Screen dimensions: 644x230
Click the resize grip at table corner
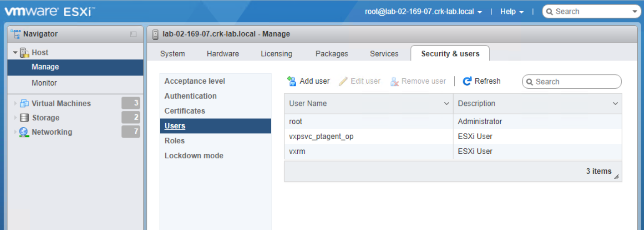(x=617, y=177)
